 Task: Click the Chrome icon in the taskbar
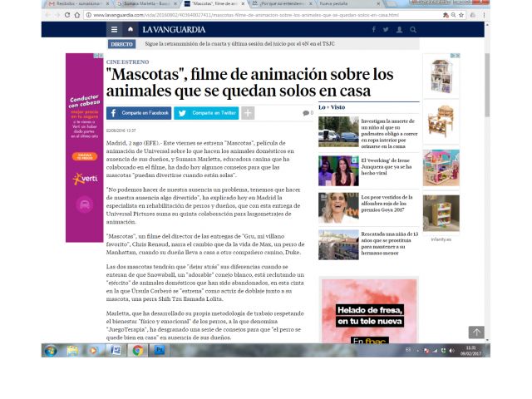[137, 351]
